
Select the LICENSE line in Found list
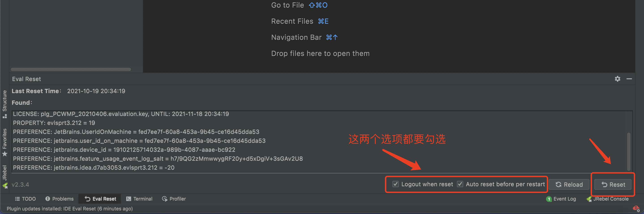pos(121,114)
